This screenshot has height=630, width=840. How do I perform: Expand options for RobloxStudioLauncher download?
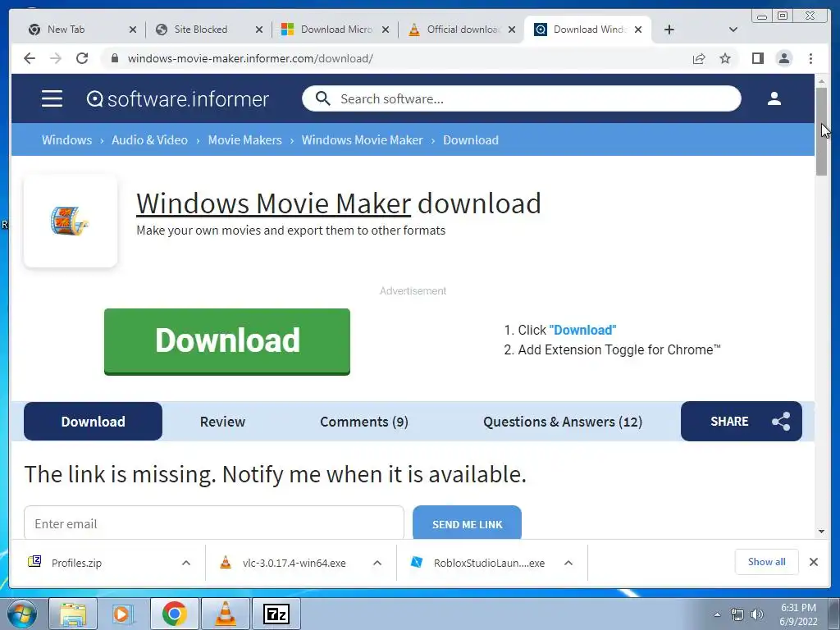coord(568,563)
